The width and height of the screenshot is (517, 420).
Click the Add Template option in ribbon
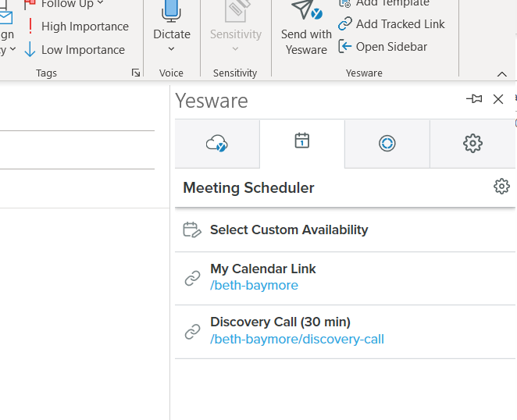[x=384, y=3]
